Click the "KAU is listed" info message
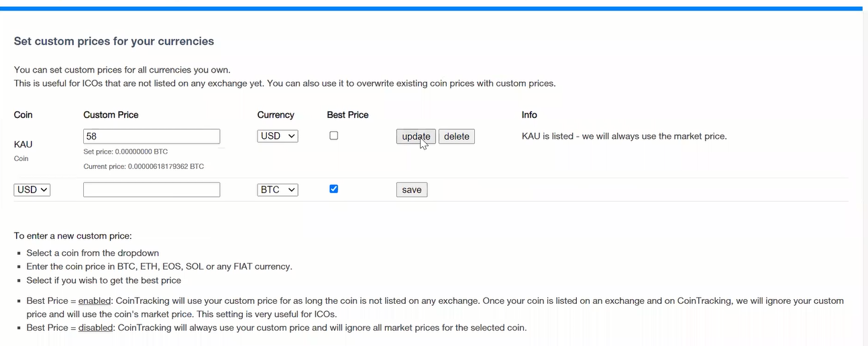 pyautogui.click(x=624, y=136)
